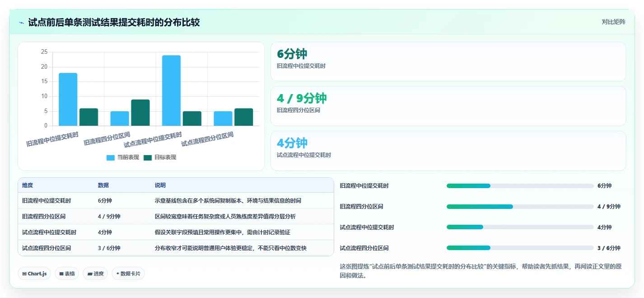644x298 pixels.
Task: Click the 试点流程四分位区间 x-axis label in chart
Action: [208, 139]
